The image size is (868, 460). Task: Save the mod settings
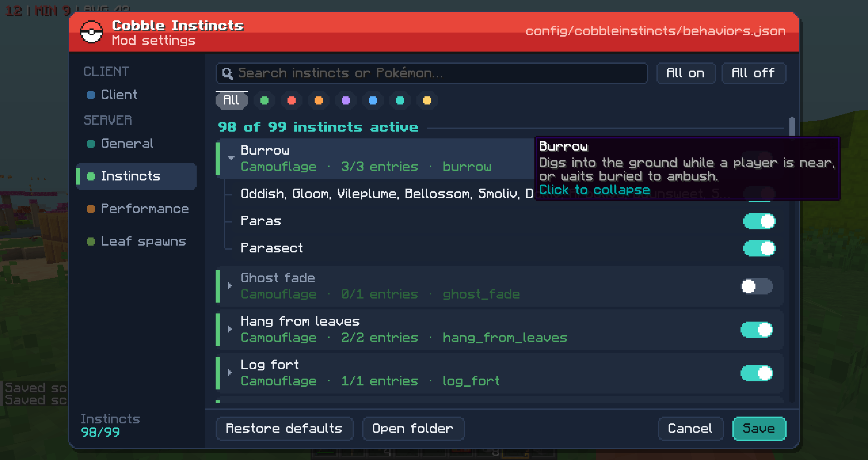759,428
